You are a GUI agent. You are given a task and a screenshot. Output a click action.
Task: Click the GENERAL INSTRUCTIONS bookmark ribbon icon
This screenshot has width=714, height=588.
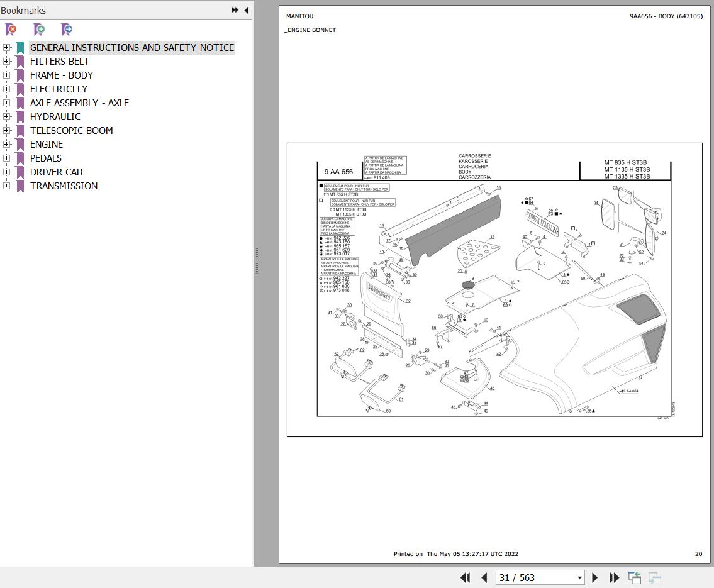click(x=20, y=48)
